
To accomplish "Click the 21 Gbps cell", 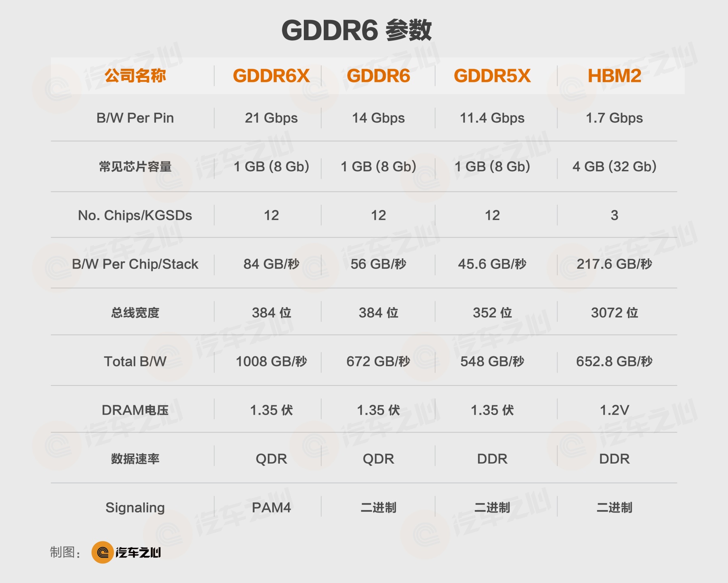I will [271, 118].
